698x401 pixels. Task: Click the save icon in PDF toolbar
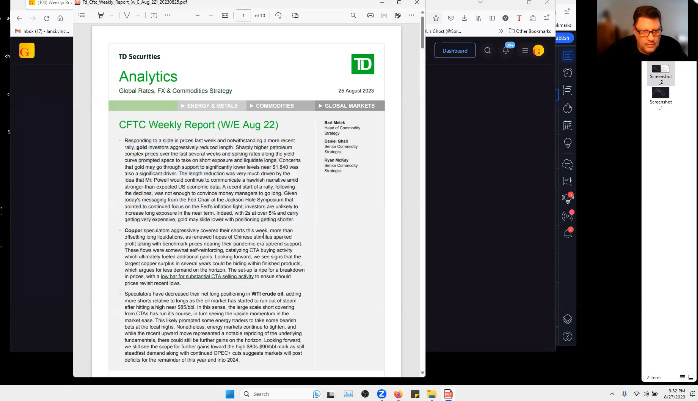(384, 16)
